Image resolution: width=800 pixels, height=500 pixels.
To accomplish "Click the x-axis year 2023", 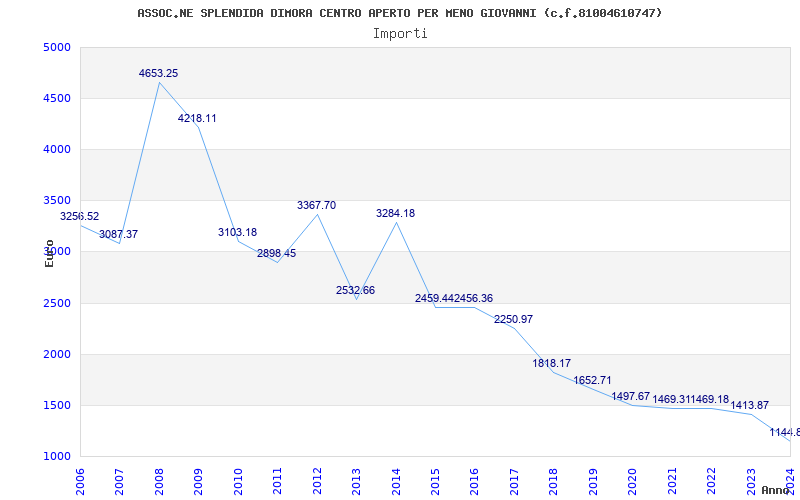I will 751,482.
